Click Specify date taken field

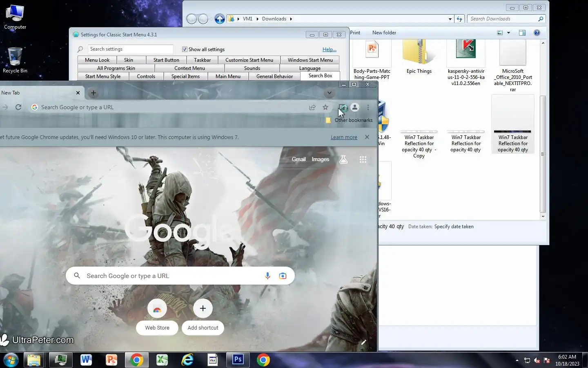pos(454,227)
